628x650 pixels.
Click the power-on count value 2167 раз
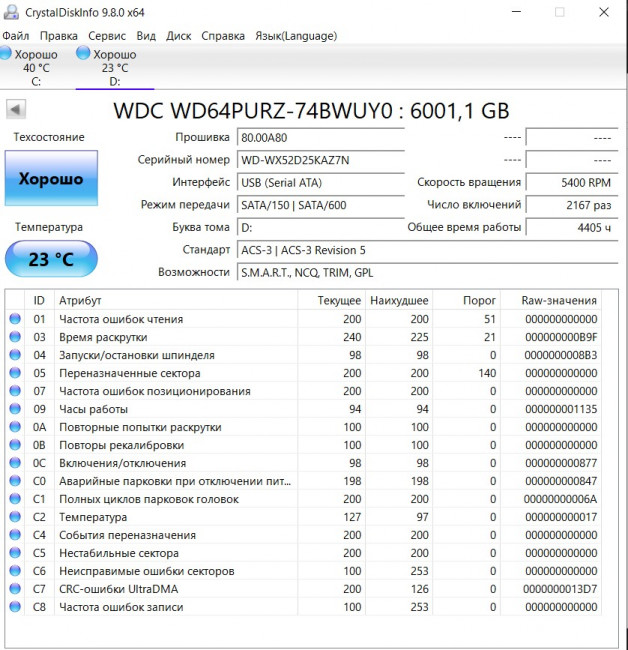[572, 205]
